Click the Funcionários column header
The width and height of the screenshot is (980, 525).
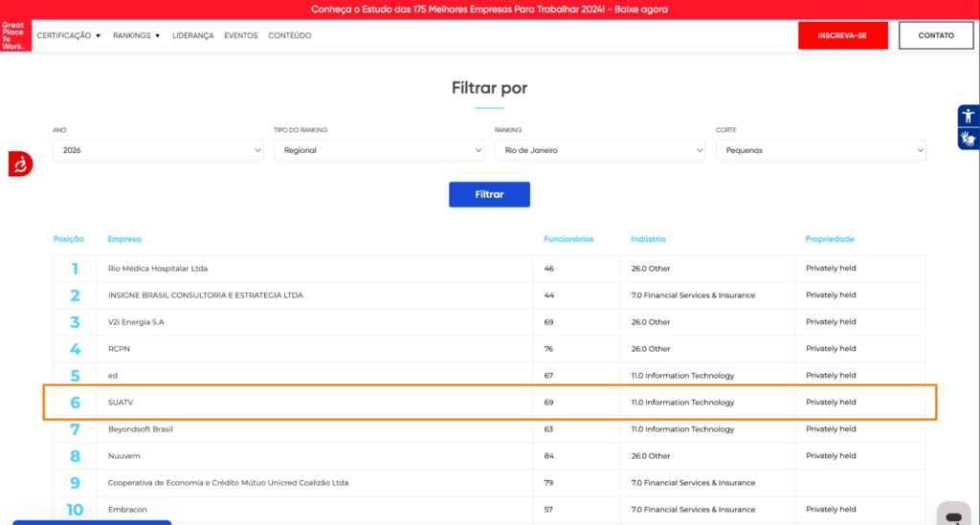(568, 239)
